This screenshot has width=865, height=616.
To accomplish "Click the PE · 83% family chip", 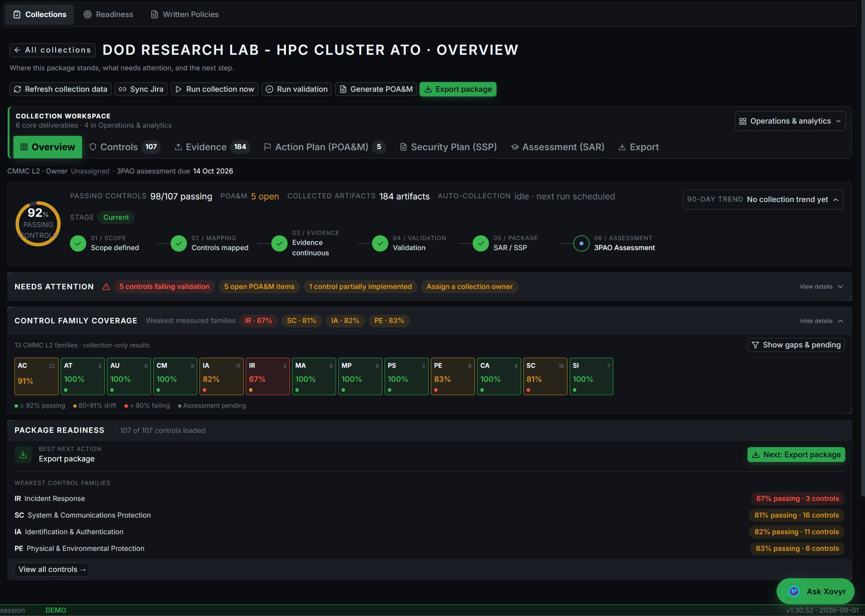I will pos(389,321).
